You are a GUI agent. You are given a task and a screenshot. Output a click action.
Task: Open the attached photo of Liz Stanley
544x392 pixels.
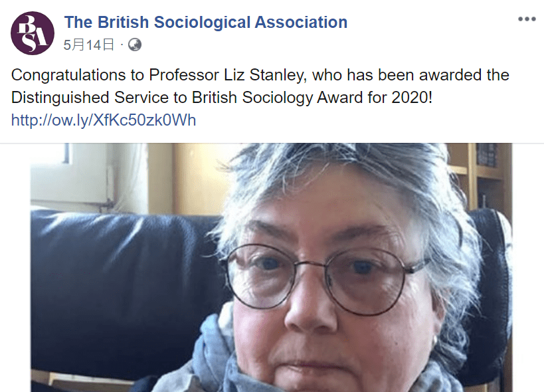(271, 268)
